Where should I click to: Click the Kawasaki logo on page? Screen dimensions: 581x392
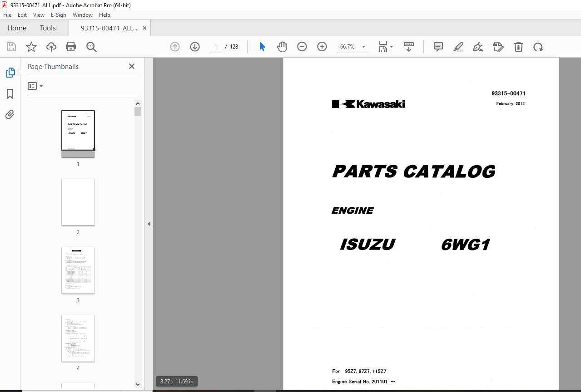pos(368,104)
